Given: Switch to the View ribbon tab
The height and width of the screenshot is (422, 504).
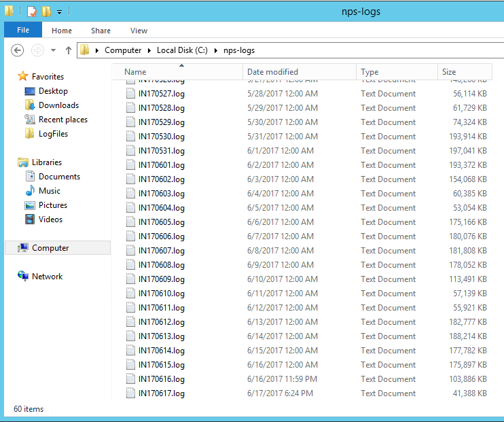Looking at the screenshot, I should tap(139, 31).
